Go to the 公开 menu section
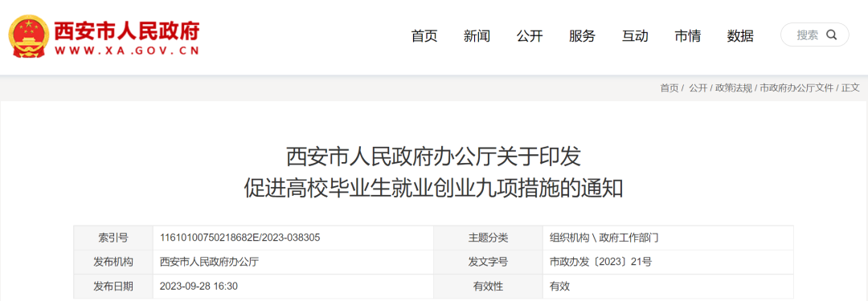This screenshot has width=868, height=301. (530, 36)
